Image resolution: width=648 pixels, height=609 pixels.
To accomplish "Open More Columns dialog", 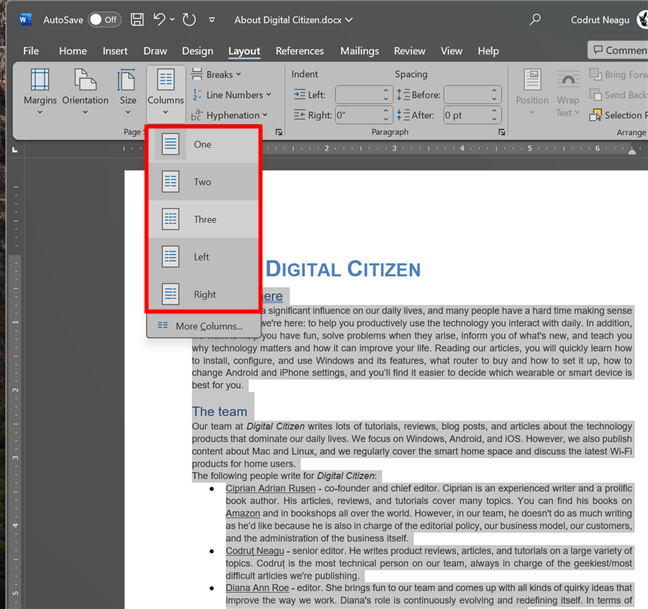I will 203,326.
